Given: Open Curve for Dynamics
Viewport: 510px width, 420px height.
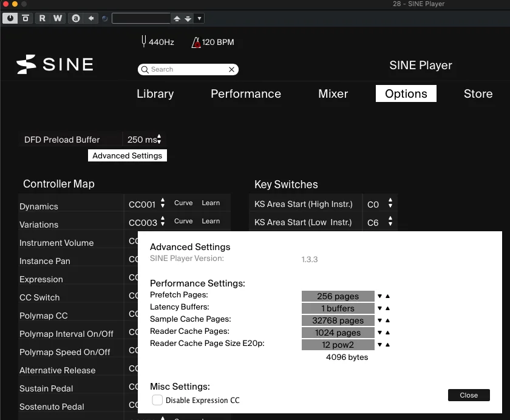Looking at the screenshot, I should click(183, 203).
